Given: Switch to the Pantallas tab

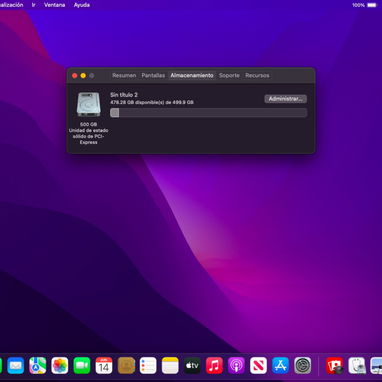Looking at the screenshot, I should (x=153, y=75).
